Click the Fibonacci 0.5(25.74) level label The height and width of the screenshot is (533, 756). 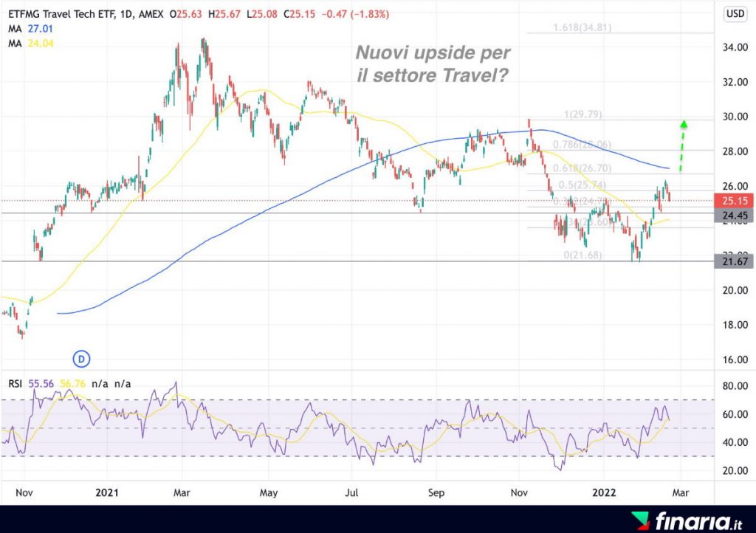583,185
